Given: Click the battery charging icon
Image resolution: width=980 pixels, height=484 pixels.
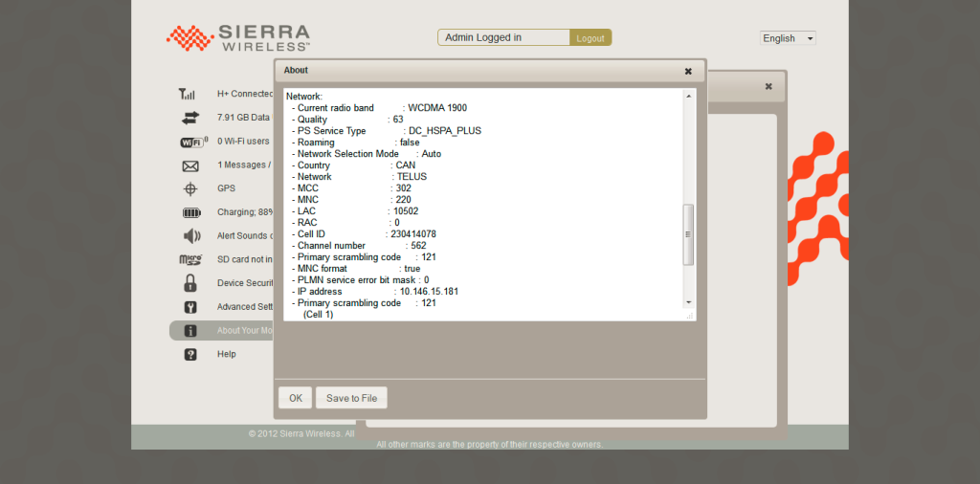Looking at the screenshot, I should pyautogui.click(x=191, y=212).
